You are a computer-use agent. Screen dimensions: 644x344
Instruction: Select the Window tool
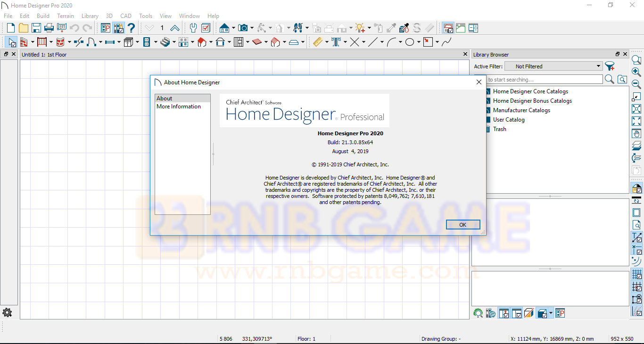pos(110,42)
